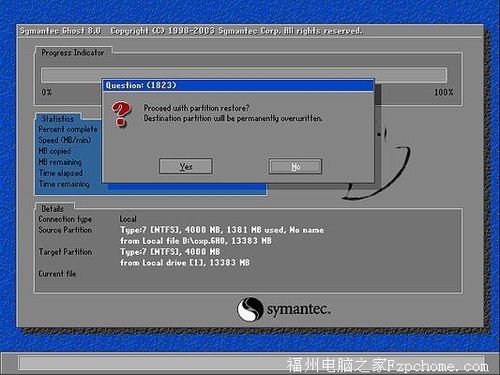
Task: Click the Yes button to proceed
Action: tap(186, 166)
